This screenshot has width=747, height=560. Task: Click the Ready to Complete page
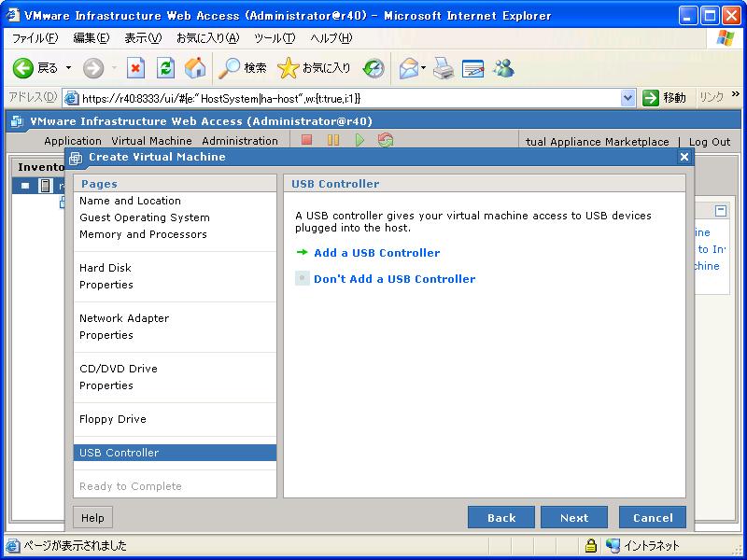click(131, 486)
